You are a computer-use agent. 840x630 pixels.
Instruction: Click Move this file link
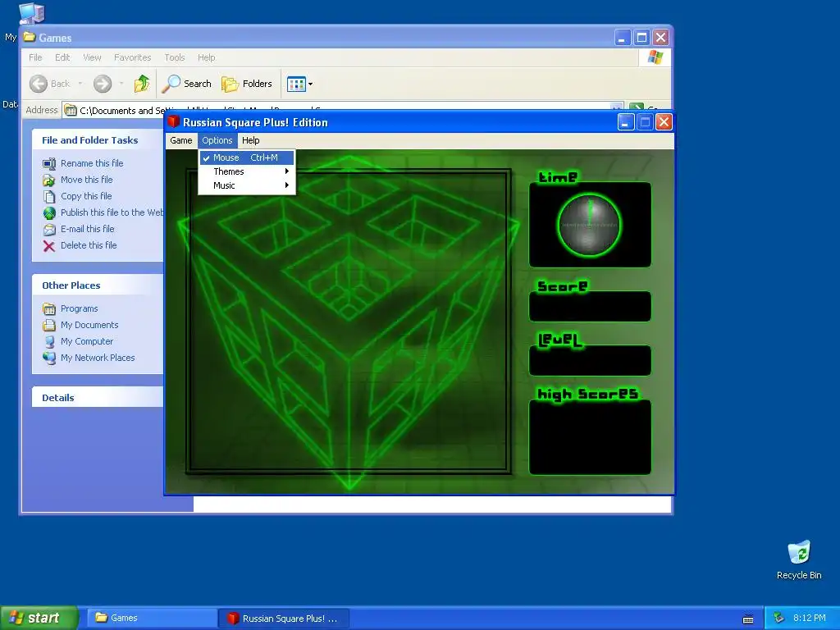click(87, 180)
